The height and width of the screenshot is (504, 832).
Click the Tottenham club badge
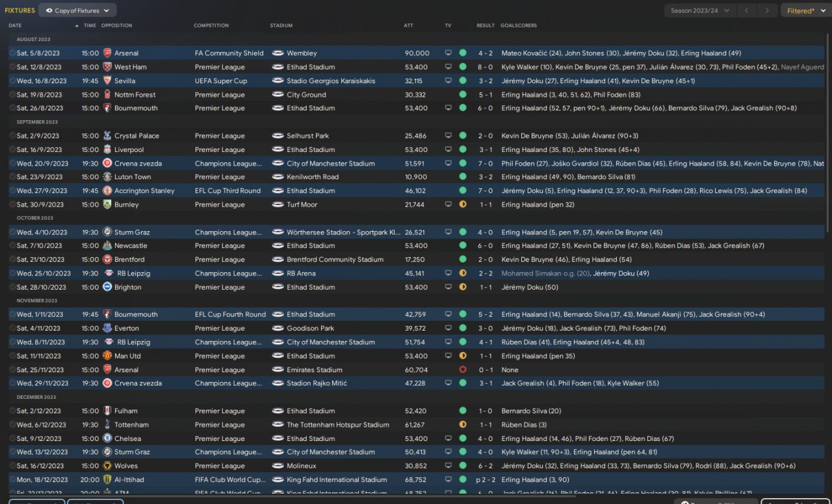click(107, 425)
